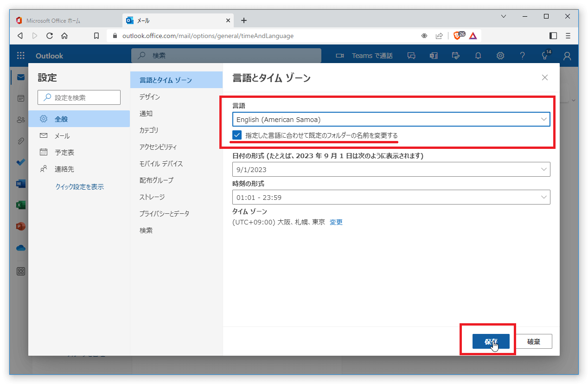Close the settings dialog with X
The image size is (588, 384).
(x=545, y=78)
